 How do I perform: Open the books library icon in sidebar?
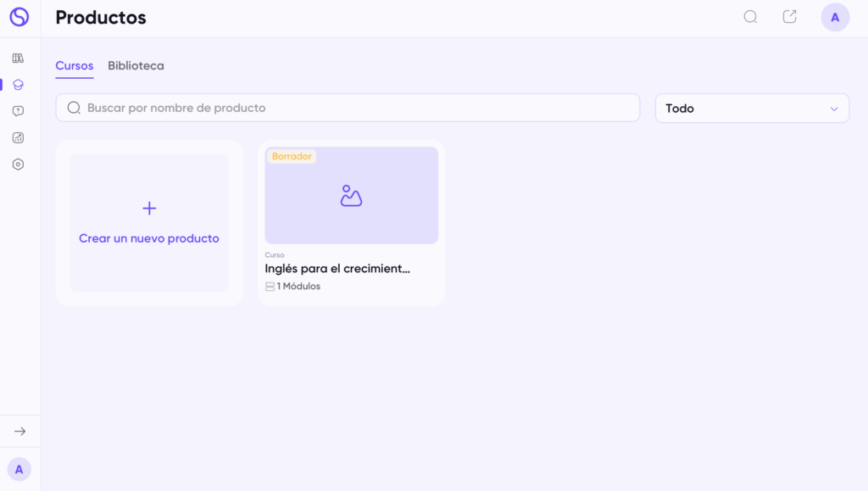tap(18, 59)
